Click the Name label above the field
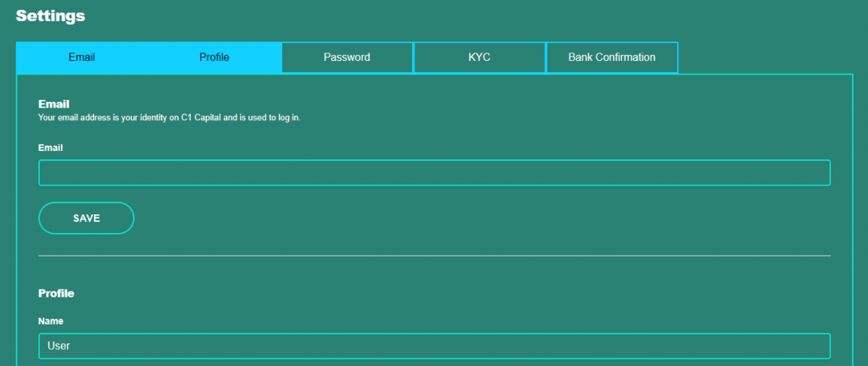868x366 pixels. 51,321
